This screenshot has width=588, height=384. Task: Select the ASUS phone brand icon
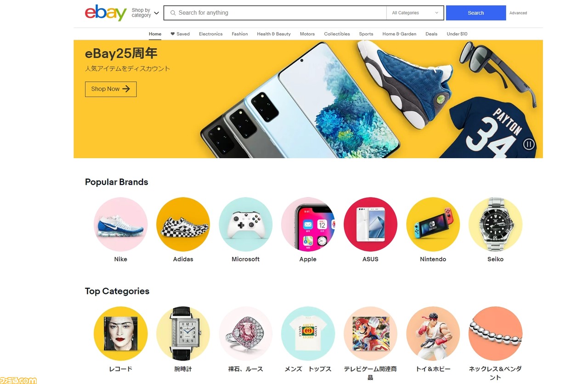coord(370,224)
